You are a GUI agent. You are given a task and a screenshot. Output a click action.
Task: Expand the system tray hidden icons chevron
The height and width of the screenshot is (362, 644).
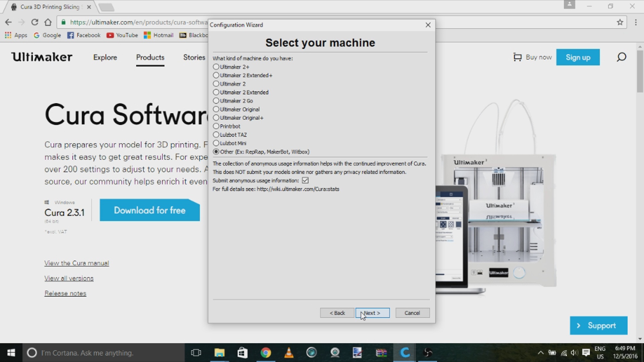540,353
